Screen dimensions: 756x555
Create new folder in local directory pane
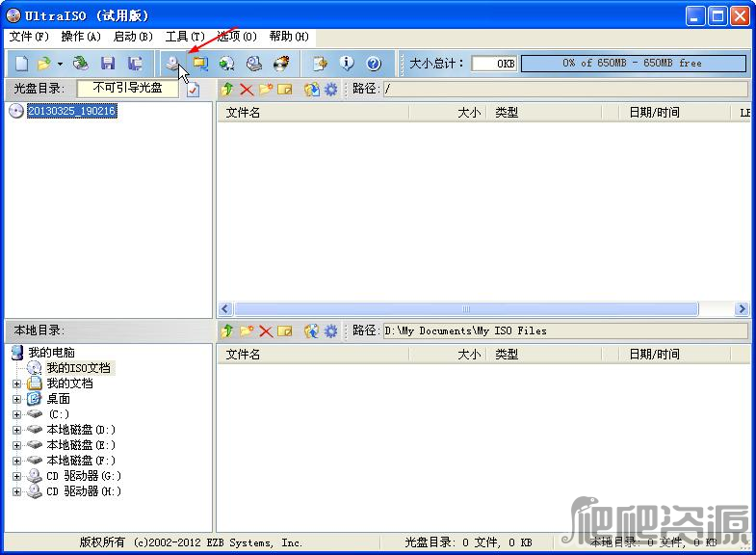click(247, 330)
